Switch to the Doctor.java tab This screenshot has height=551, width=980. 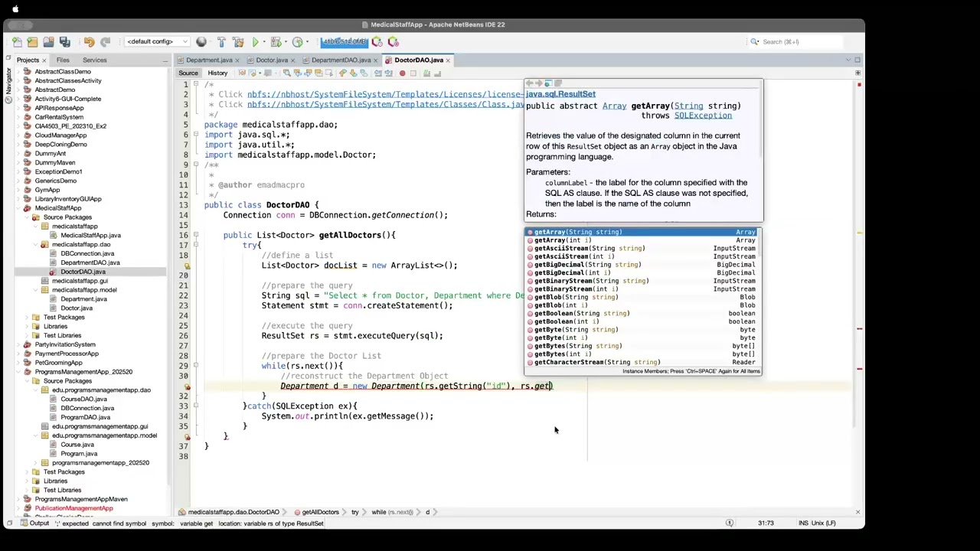(x=272, y=60)
